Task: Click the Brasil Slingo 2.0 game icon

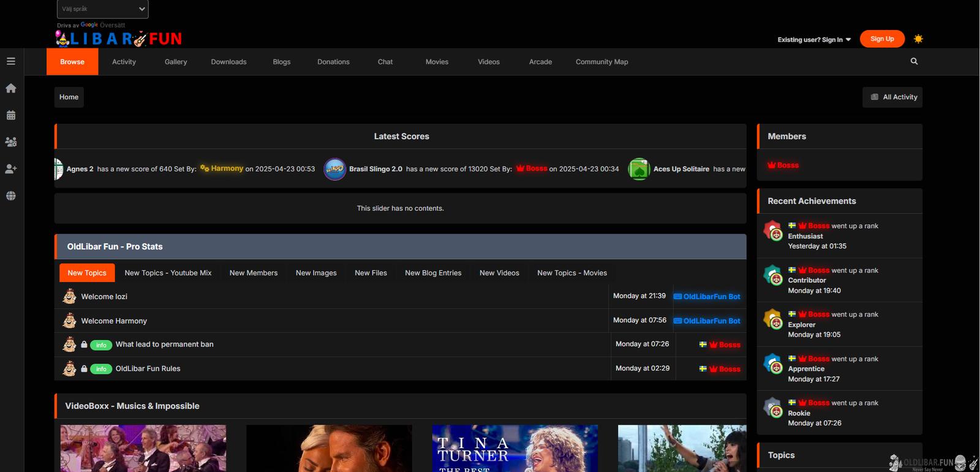Action: pyautogui.click(x=334, y=169)
